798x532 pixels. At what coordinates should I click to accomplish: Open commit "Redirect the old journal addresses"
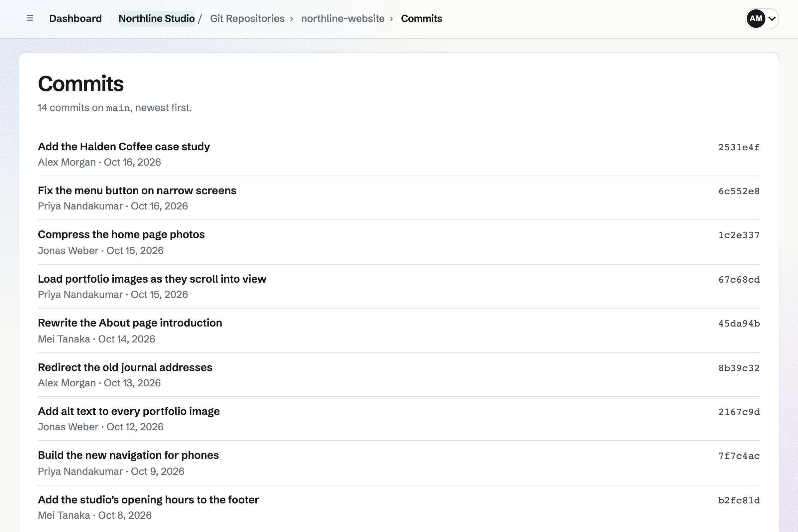click(125, 367)
